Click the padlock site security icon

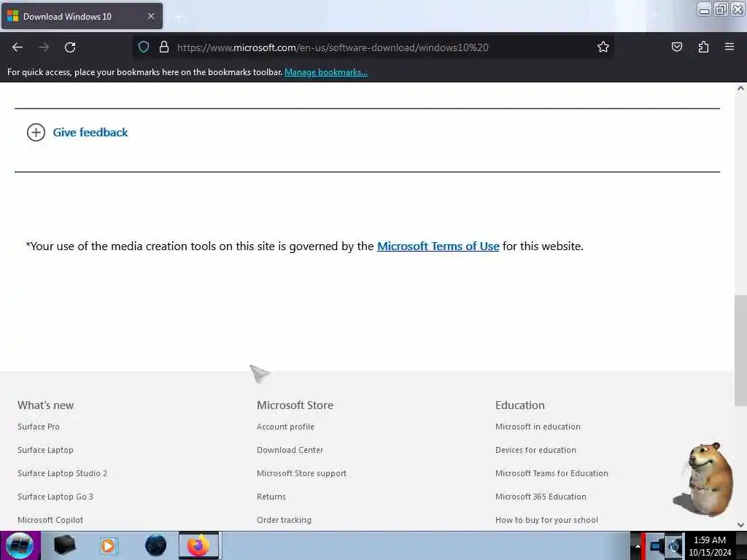pyautogui.click(x=164, y=47)
